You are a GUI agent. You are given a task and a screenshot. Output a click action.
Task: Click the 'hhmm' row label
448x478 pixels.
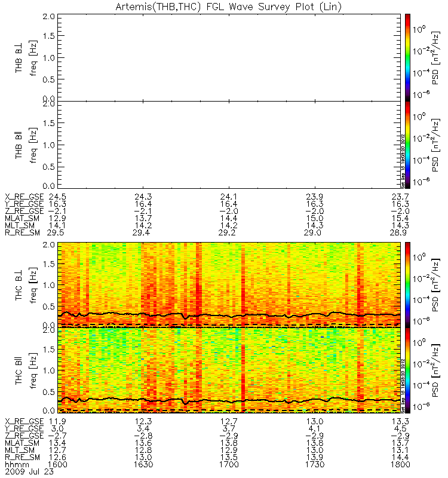tap(17, 465)
